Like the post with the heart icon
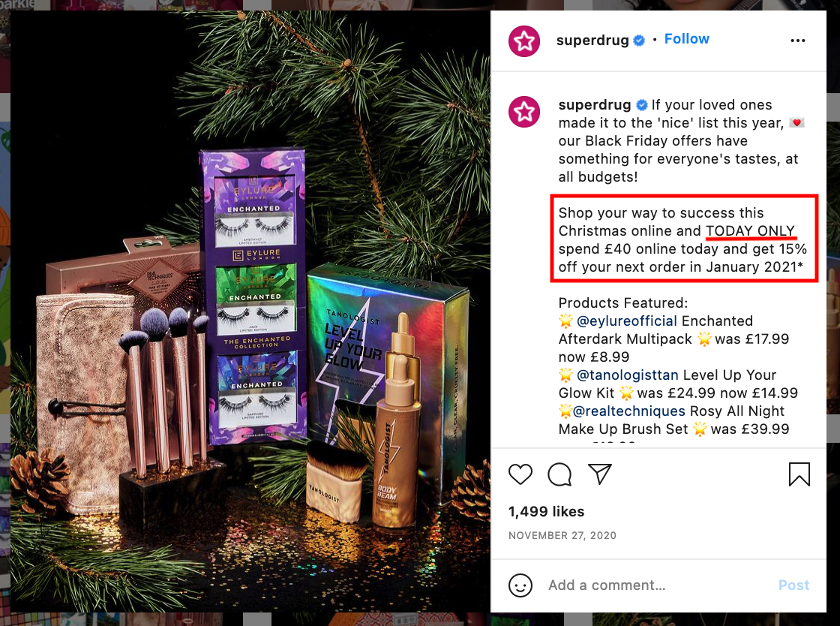This screenshot has width=840, height=626. click(x=520, y=474)
